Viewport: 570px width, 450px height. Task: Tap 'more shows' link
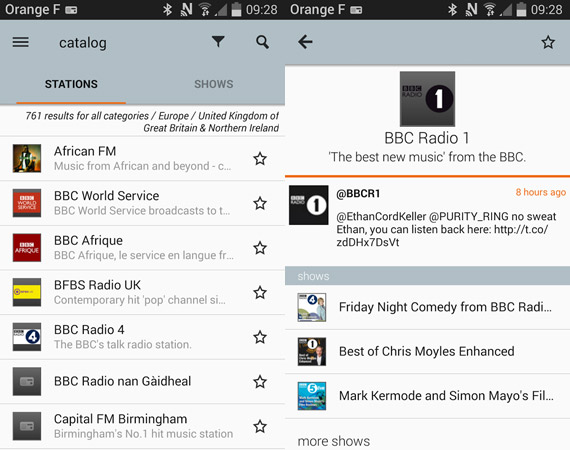tap(334, 441)
